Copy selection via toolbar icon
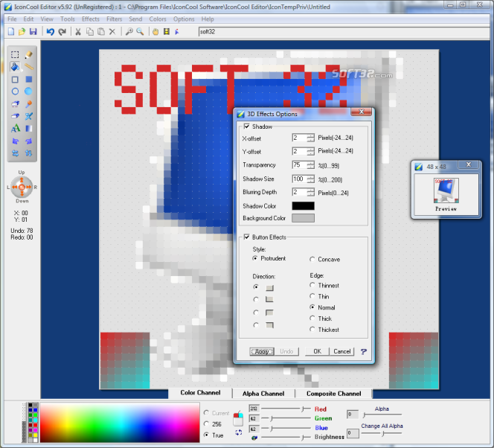This screenshot has width=494, height=448. pyautogui.click(x=90, y=31)
